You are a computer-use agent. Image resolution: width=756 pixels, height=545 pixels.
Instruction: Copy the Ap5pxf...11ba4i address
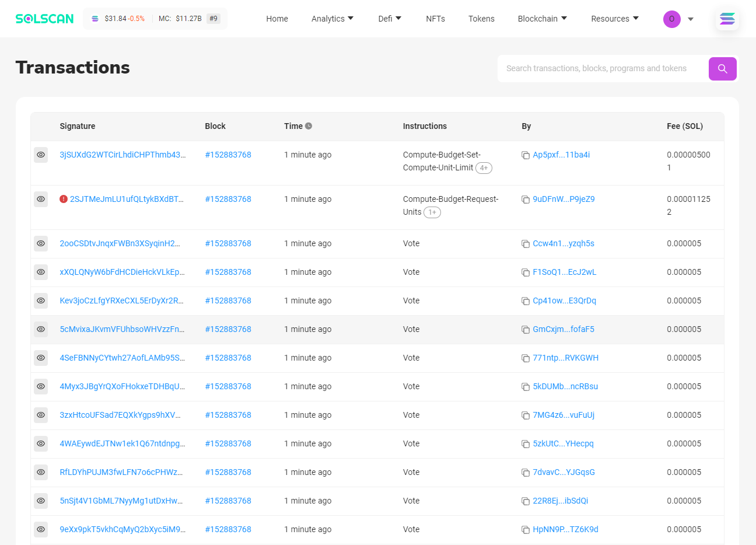[526, 155]
